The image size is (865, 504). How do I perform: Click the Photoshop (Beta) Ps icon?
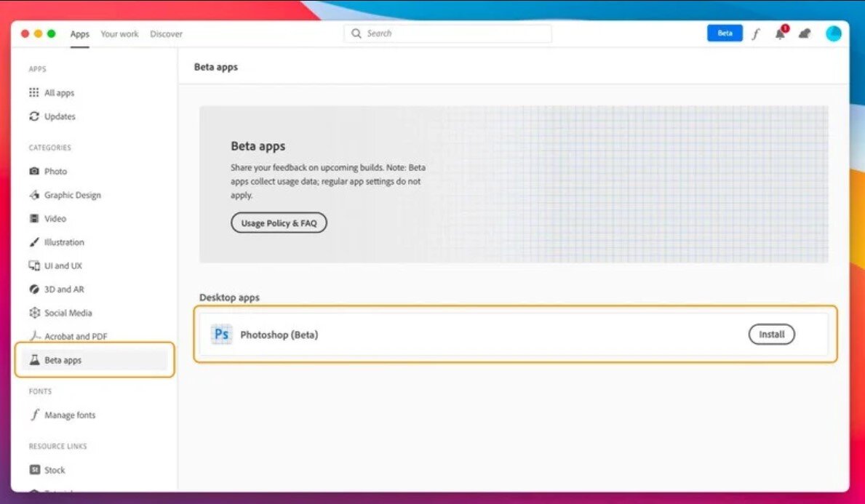[221, 334]
